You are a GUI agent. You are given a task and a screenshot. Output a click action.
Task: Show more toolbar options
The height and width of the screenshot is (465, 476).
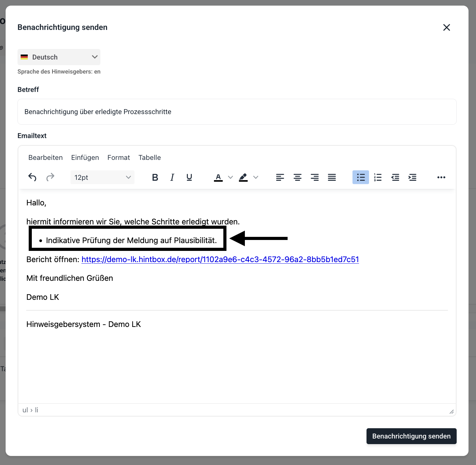tap(441, 177)
